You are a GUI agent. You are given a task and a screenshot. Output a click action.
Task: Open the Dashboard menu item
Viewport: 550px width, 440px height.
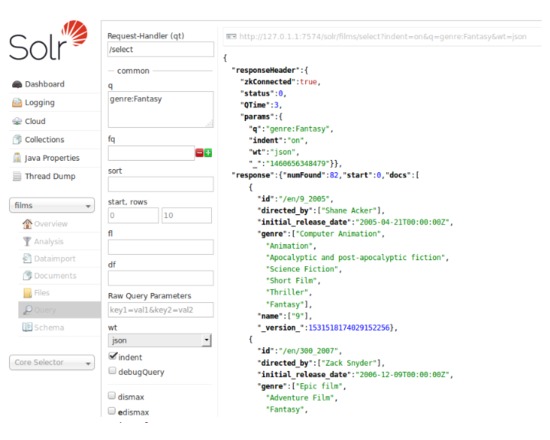45,84
